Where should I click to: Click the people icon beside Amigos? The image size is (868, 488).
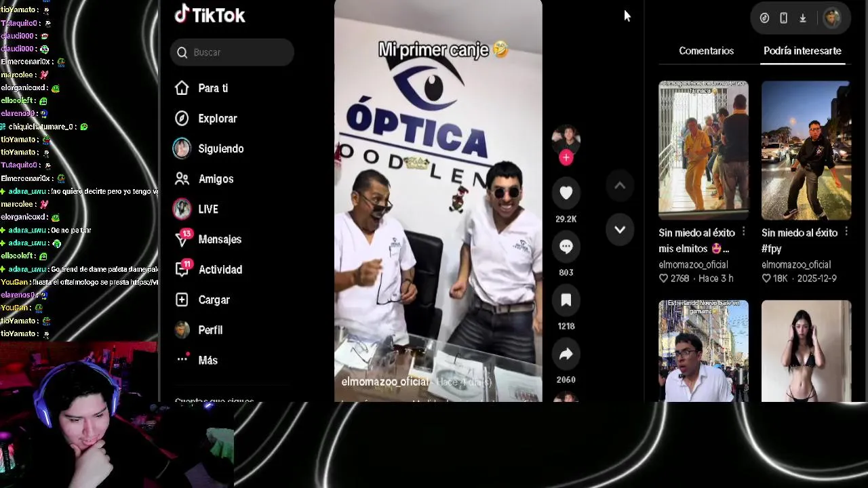pyautogui.click(x=182, y=179)
